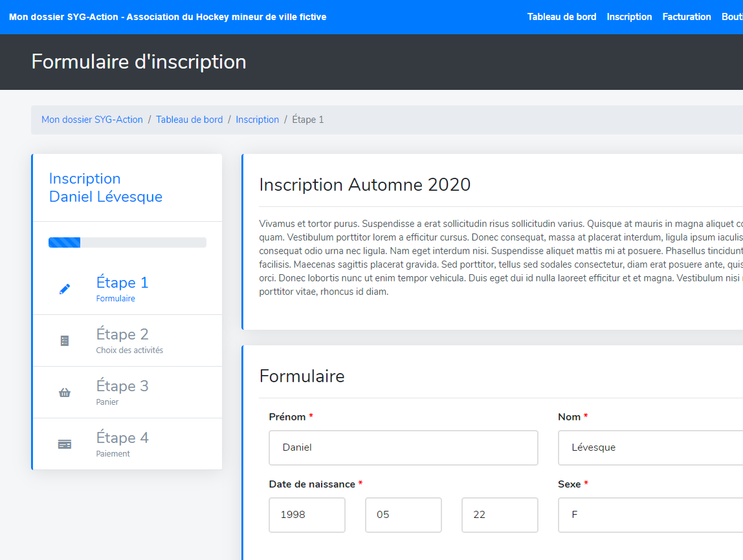Select Étape 4 Paiement step title
The image size is (743, 560).
[x=122, y=438]
